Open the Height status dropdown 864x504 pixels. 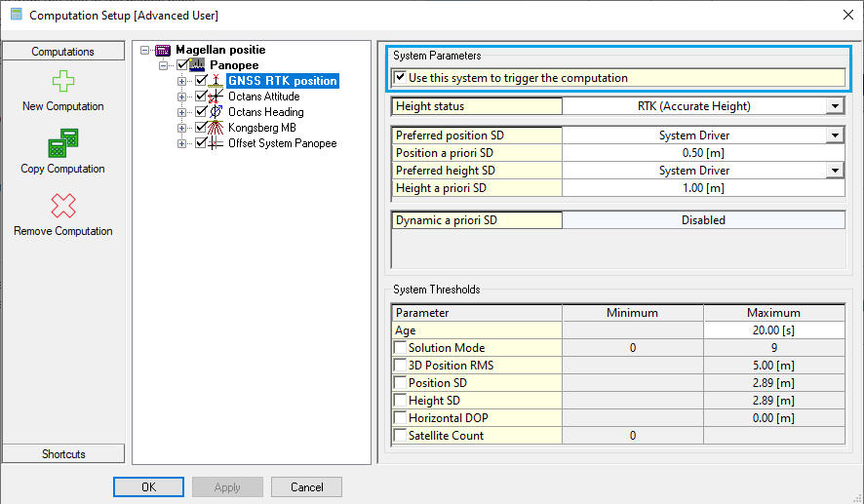coord(835,106)
